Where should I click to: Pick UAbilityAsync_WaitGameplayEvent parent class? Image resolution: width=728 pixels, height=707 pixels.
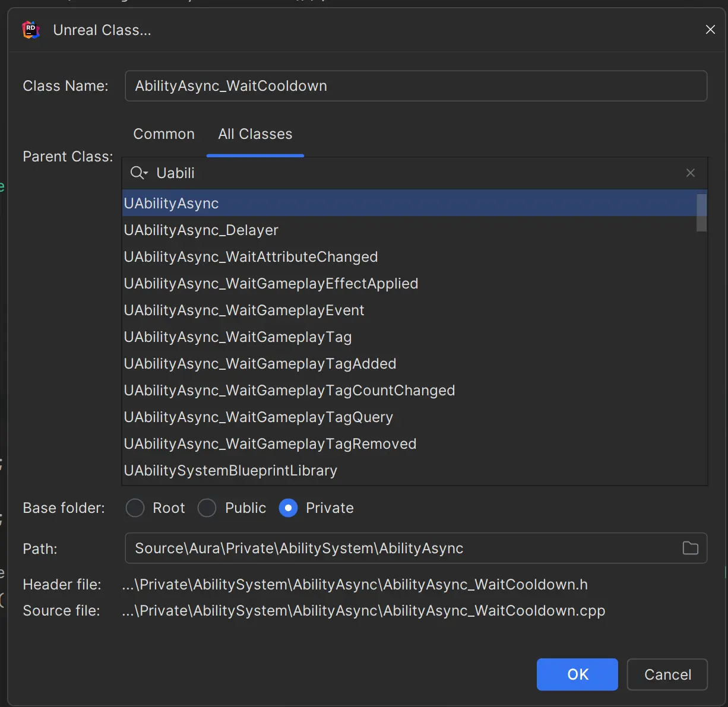pos(244,310)
